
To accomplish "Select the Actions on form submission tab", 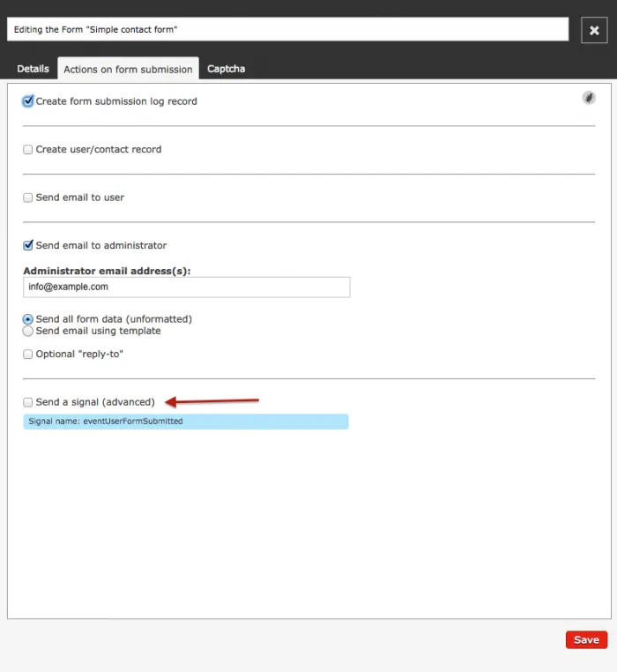I will [128, 69].
